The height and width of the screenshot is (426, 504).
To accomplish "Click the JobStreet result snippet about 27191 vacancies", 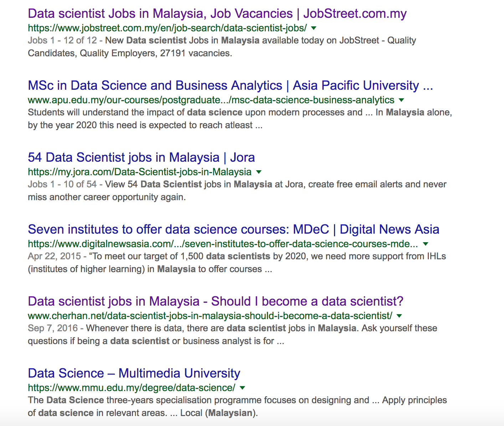I will pyautogui.click(x=222, y=47).
